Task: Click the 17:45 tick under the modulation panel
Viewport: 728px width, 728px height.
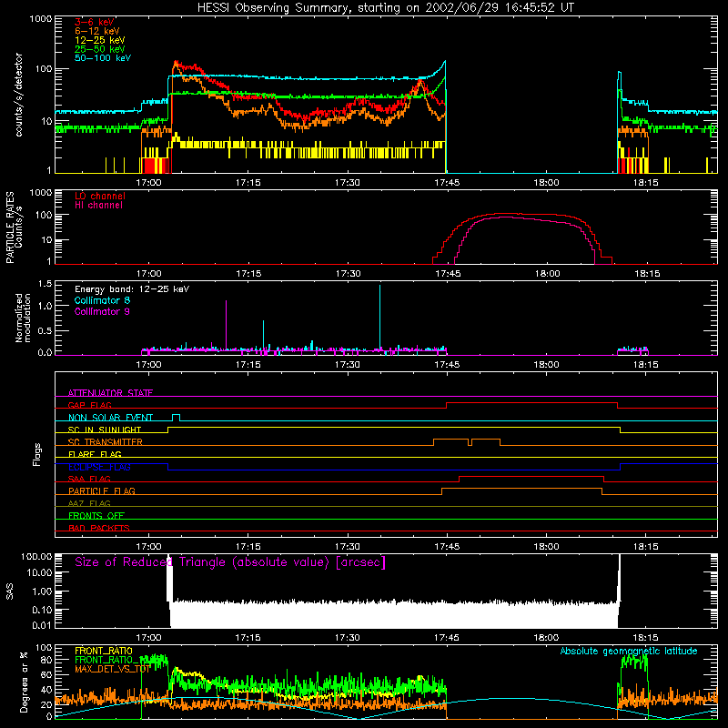Action: click(447, 365)
